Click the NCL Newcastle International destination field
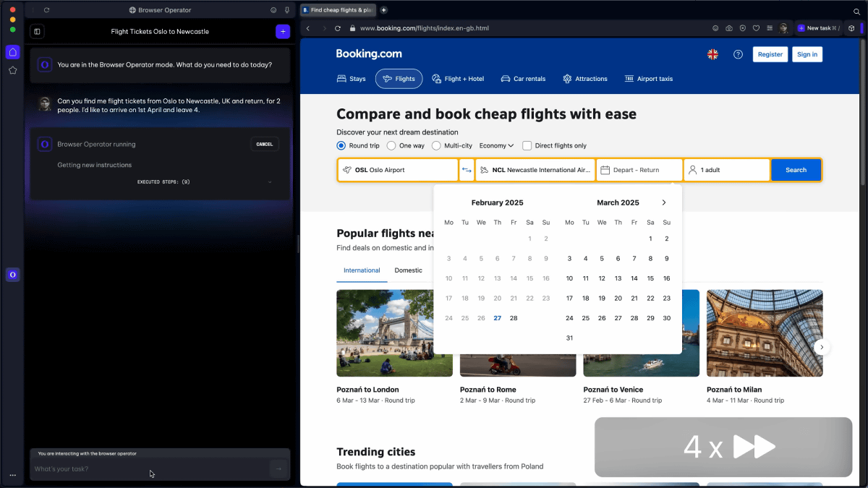Image resolution: width=868 pixels, height=488 pixels. (535, 170)
